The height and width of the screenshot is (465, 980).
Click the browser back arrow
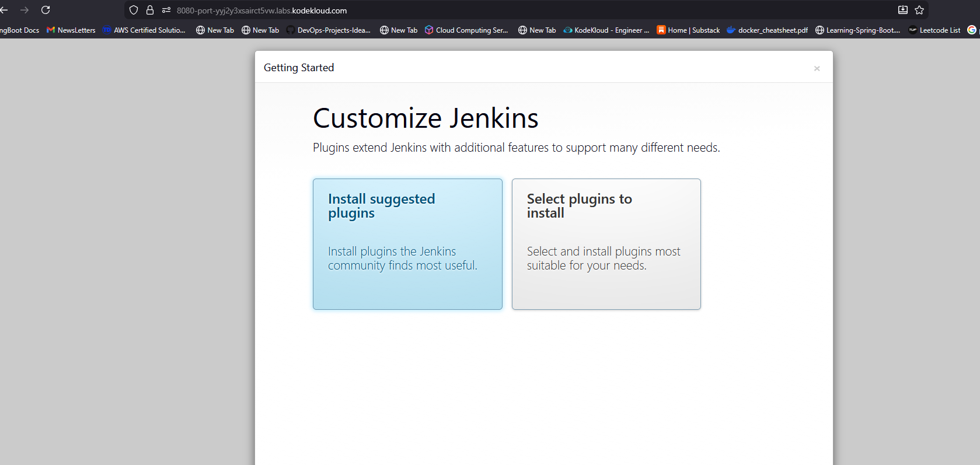pyautogui.click(x=4, y=10)
